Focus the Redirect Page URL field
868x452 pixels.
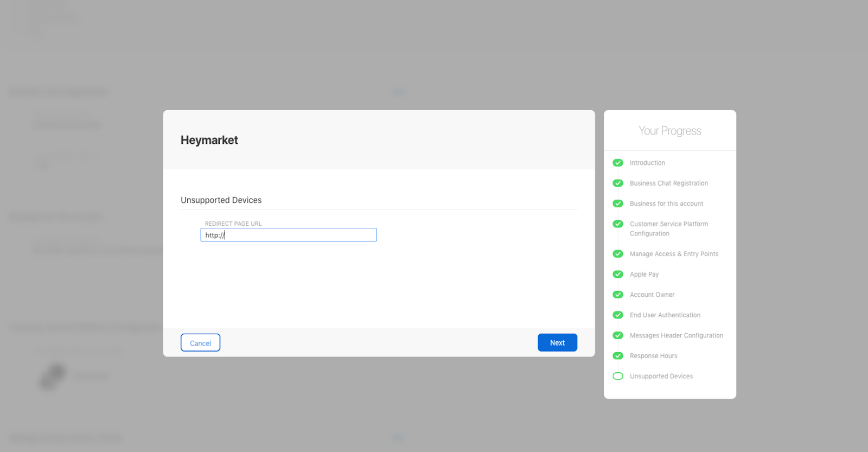pyautogui.click(x=289, y=235)
